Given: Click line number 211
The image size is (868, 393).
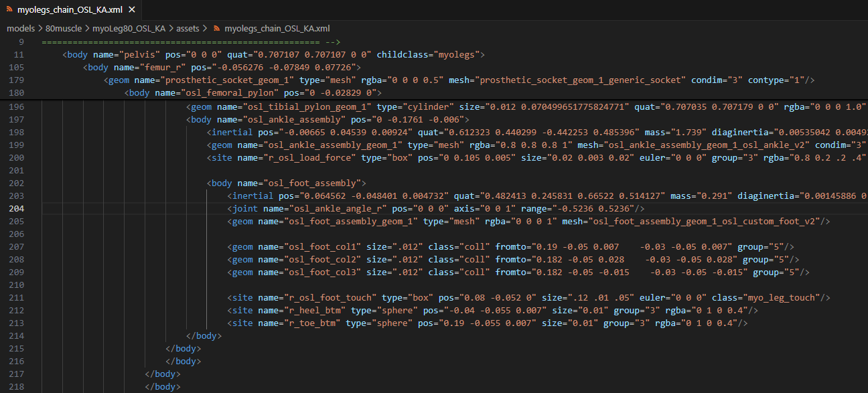Looking at the screenshot, I should click(x=17, y=298).
